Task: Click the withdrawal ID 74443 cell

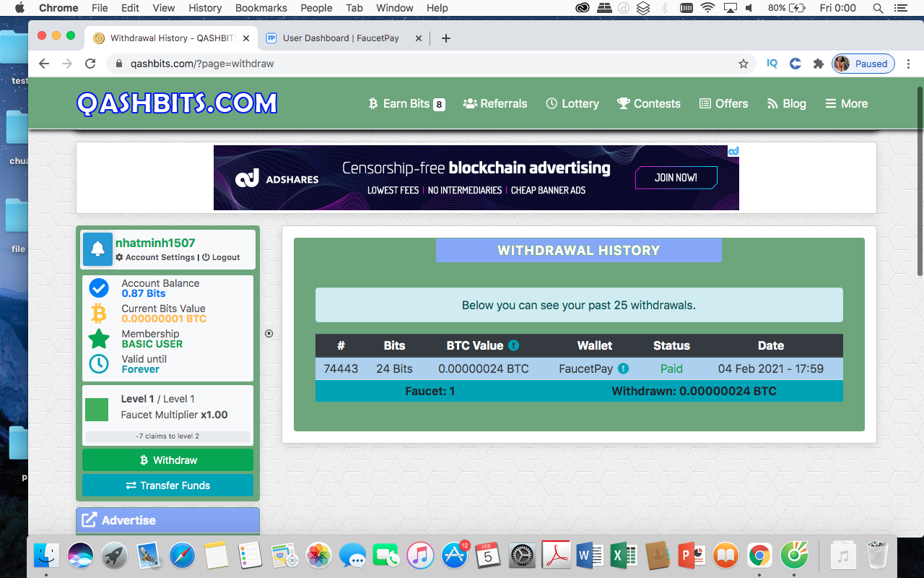Action: (341, 368)
